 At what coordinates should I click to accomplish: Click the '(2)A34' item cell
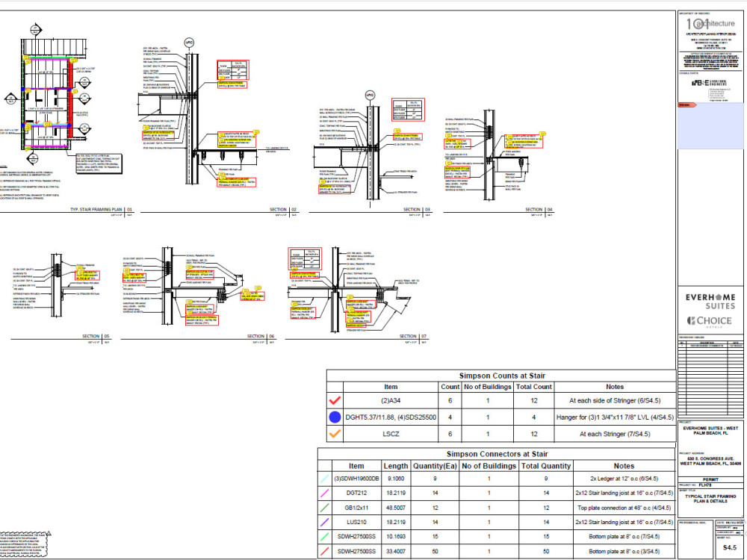(x=391, y=400)
